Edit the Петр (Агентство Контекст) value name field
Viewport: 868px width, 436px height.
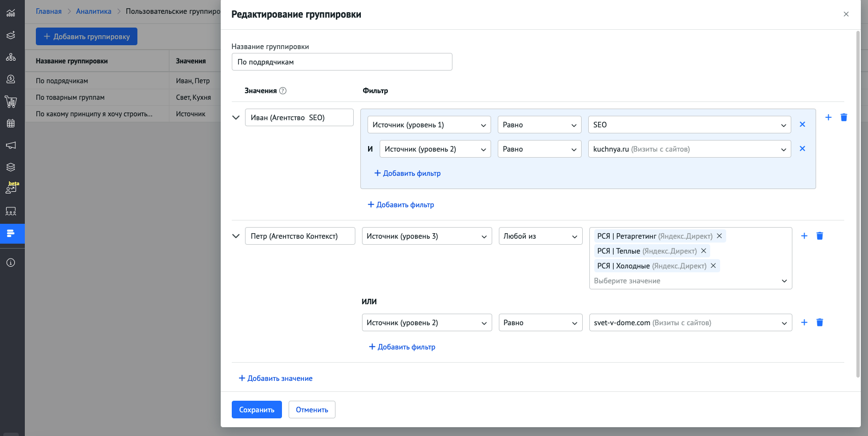[x=300, y=236]
